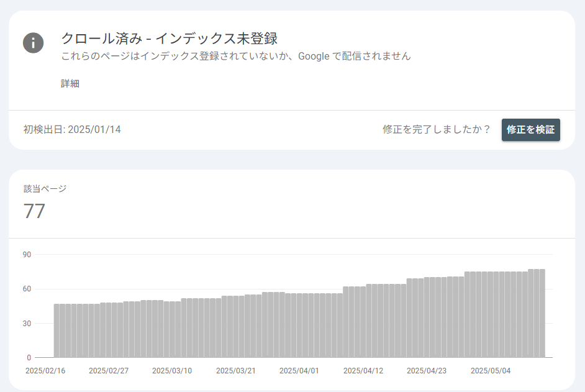This screenshot has height=392, width=585.
Task: Click the 修正を検証 button
Action: (530, 130)
